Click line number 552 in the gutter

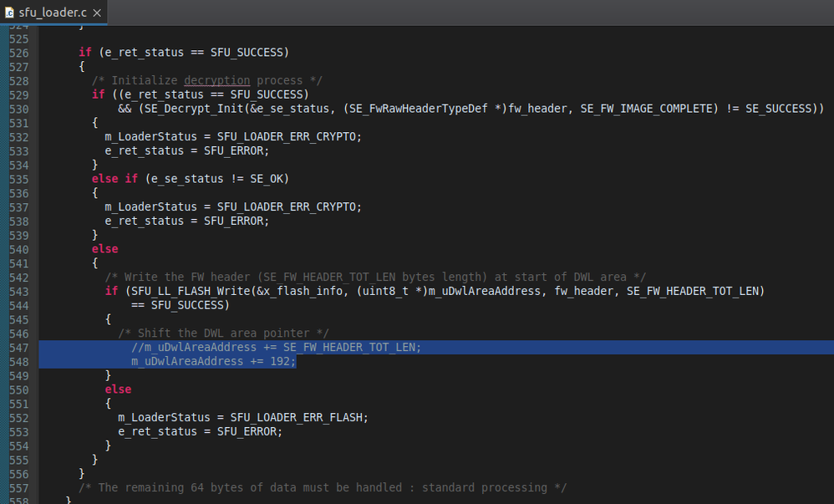click(18, 417)
